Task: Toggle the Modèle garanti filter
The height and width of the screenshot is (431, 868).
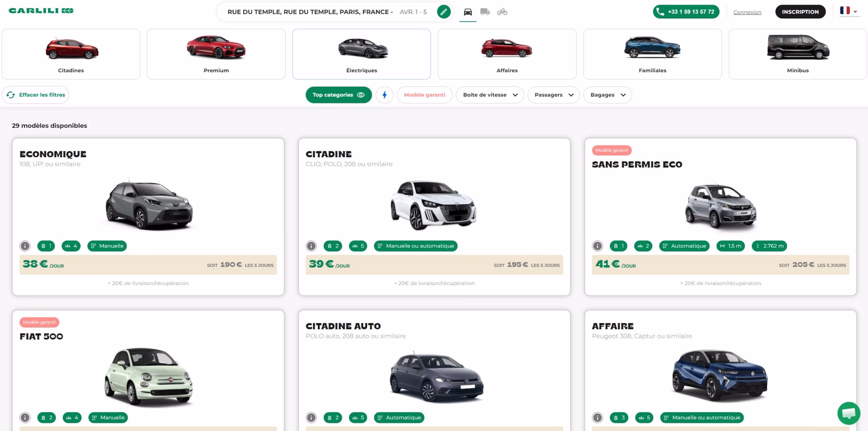Action: click(425, 95)
